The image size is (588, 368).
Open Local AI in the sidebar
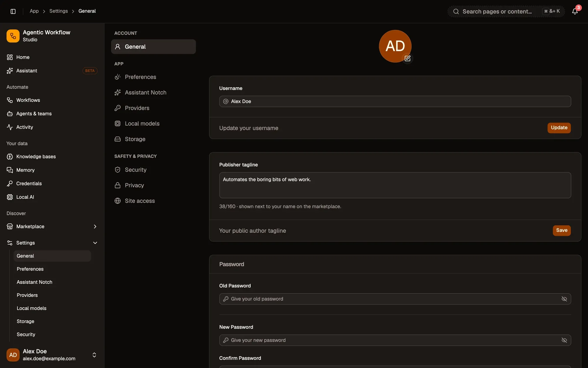tap(52, 197)
